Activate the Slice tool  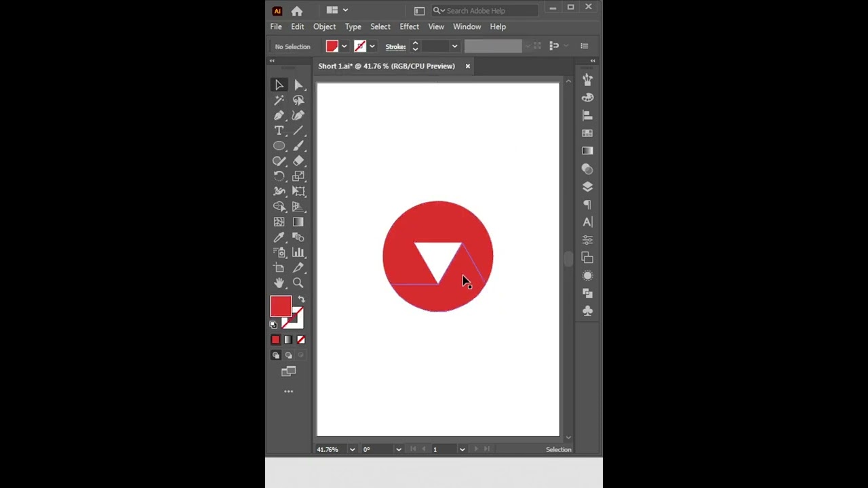coord(298,268)
